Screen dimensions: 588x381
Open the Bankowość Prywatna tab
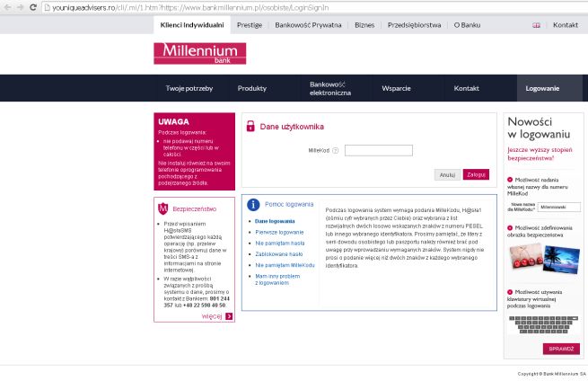(308, 25)
